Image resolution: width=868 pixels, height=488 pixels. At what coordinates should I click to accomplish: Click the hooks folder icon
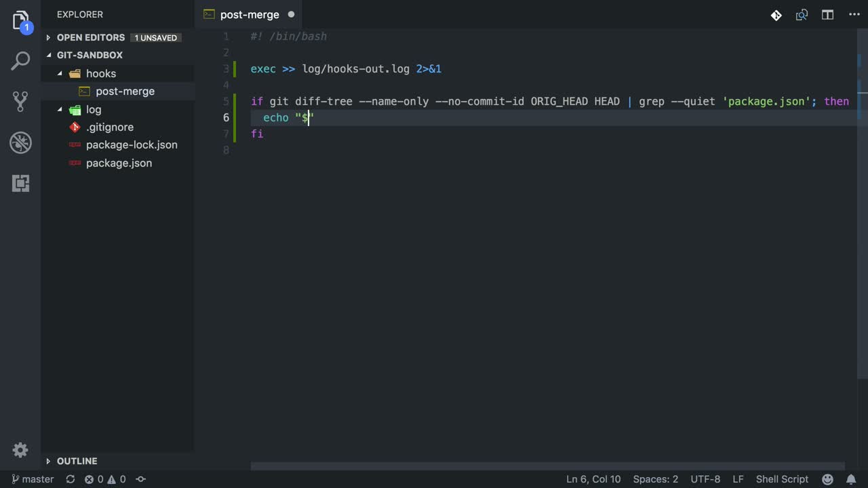tap(75, 73)
